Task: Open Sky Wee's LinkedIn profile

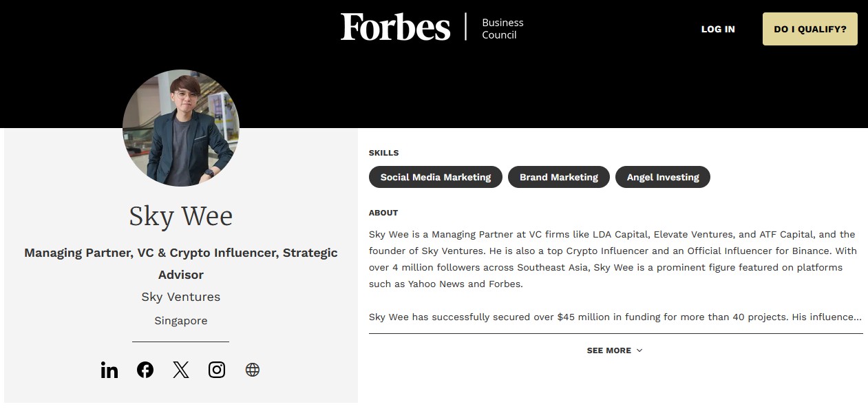Action: [x=109, y=370]
